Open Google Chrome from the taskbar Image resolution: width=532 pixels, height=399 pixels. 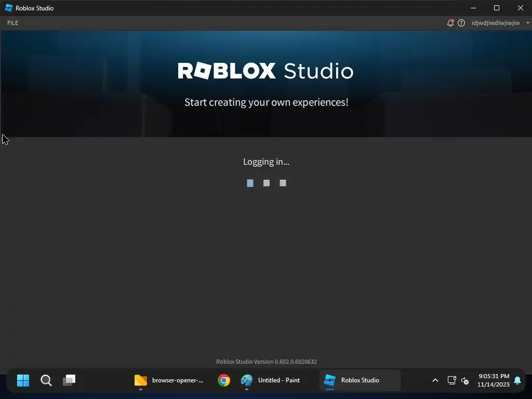(x=224, y=380)
